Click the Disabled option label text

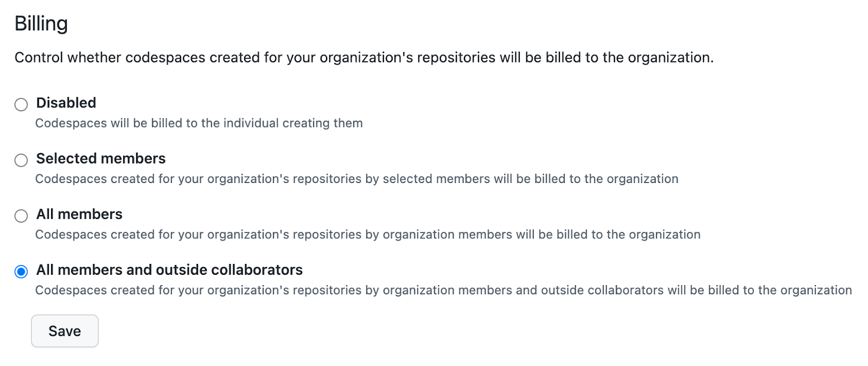point(66,103)
